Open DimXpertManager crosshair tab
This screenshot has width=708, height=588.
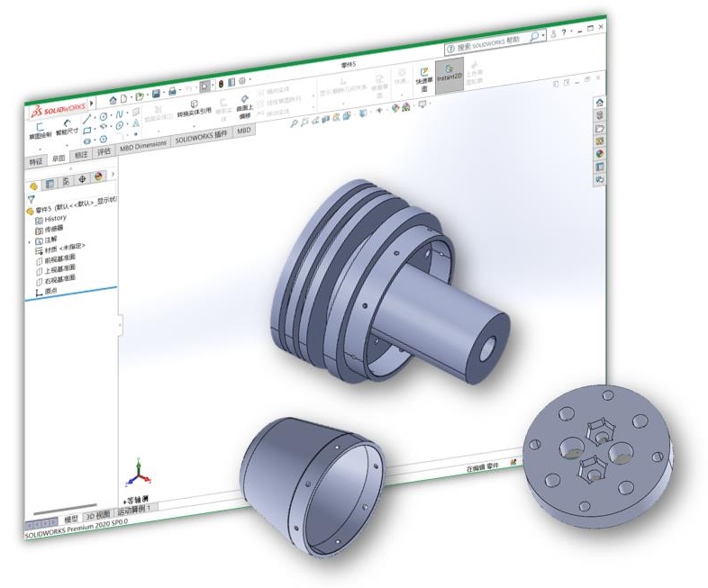point(82,179)
